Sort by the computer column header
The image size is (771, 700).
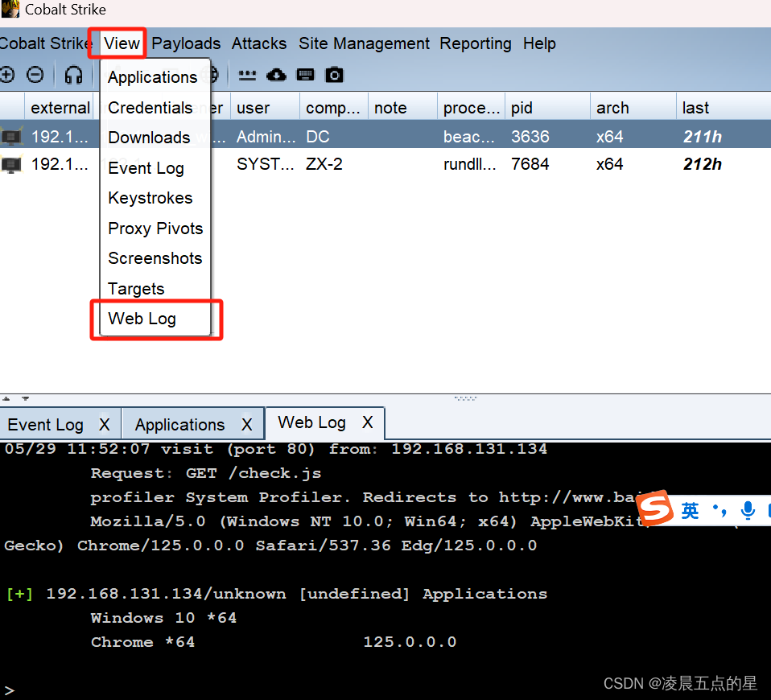[334, 108]
